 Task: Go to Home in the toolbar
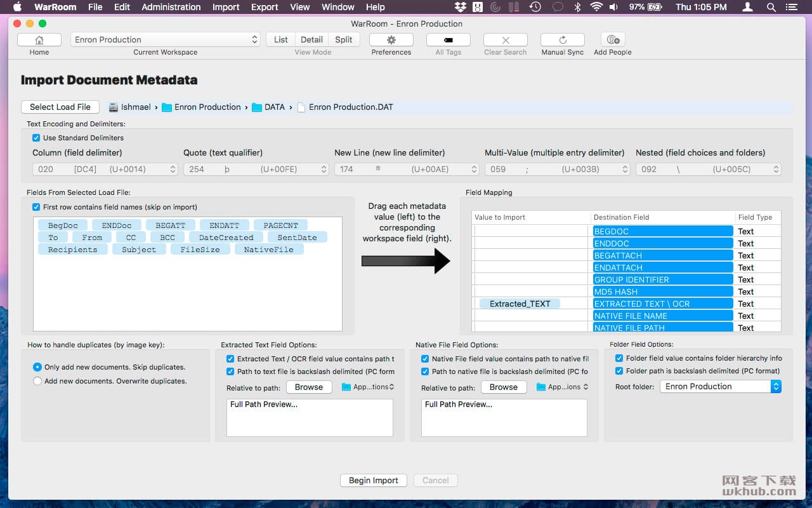pos(39,39)
